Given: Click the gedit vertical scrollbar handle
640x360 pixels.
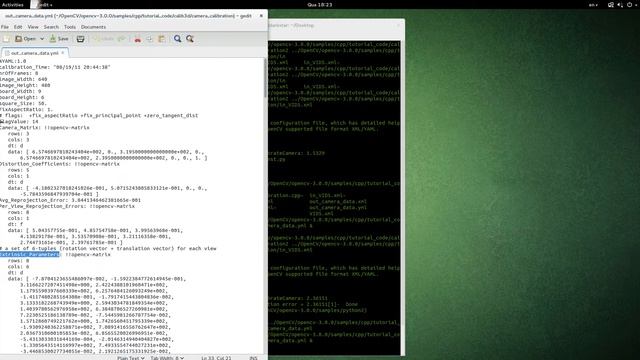Looking at the screenshot, I should pos(266,78).
